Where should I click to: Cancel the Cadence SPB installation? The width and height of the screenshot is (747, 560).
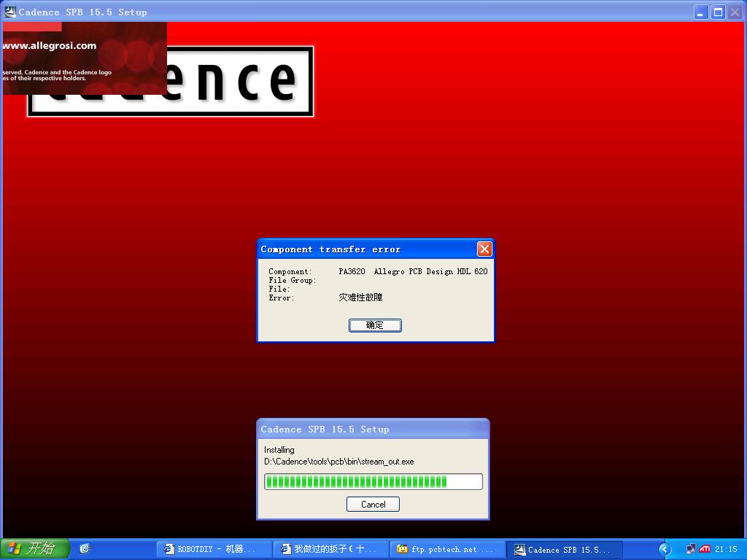(373, 505)
